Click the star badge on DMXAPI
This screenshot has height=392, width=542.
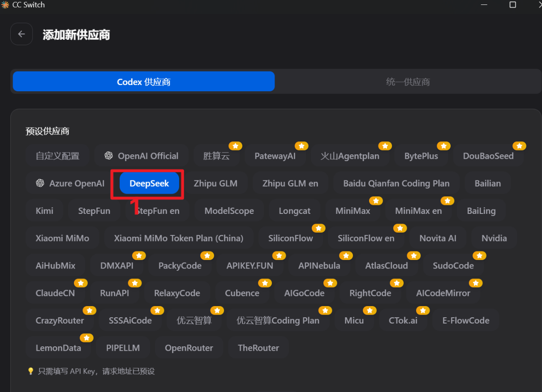coord(139,256)
